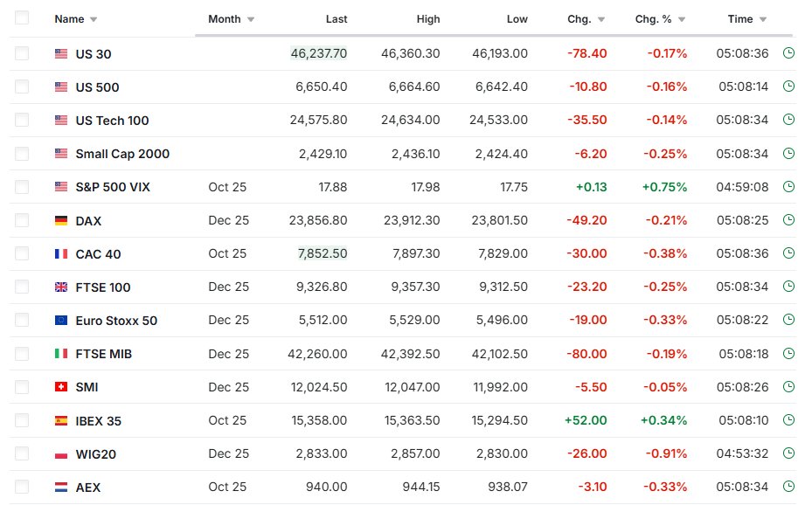Select the S&P 500 VIX checkbox
This screenshot has width=812, height=505.
(x=22, y=187)
